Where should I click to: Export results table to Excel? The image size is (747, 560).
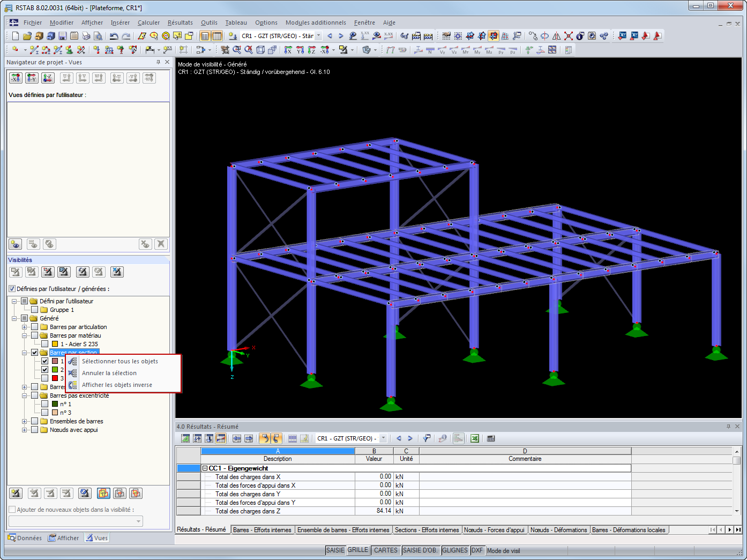click(x=474, y=438)
